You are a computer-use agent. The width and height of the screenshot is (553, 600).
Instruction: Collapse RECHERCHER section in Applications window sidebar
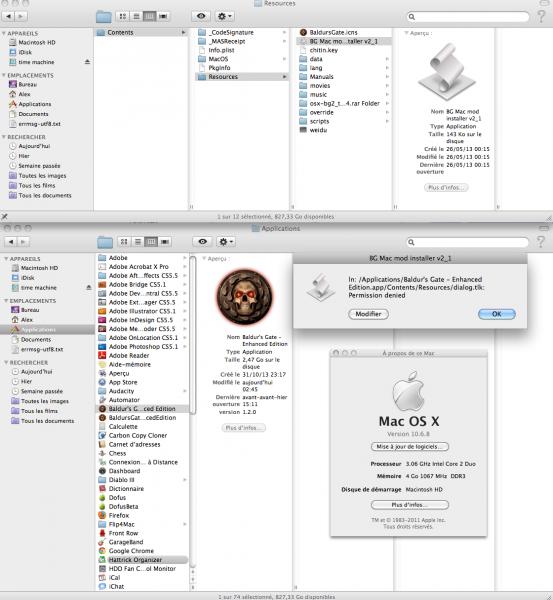coord(6,362)
